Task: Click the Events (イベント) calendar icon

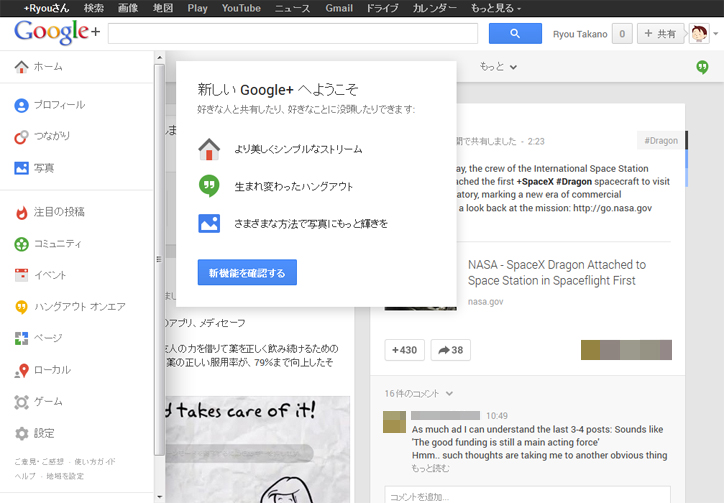Action: [x=21, y=275]
